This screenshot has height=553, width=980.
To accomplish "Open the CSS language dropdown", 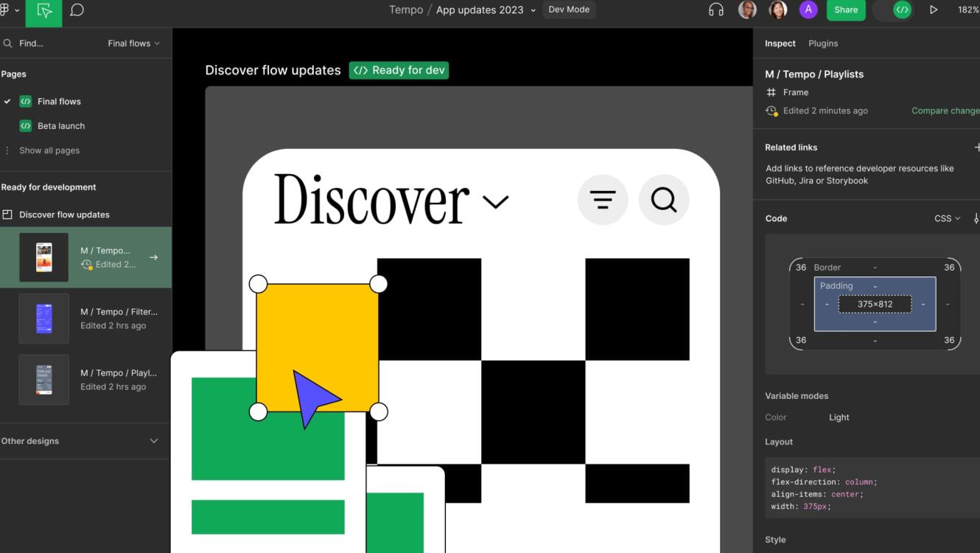I will coord(948,218).
